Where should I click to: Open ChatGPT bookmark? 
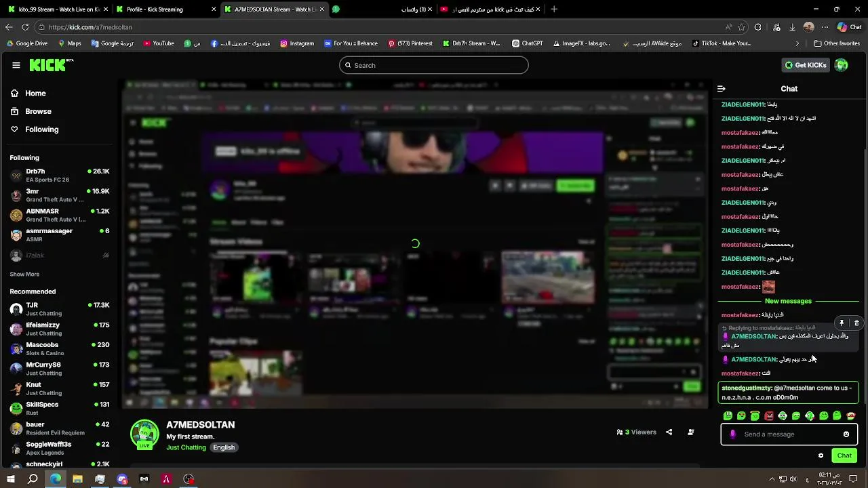[527, 43]
